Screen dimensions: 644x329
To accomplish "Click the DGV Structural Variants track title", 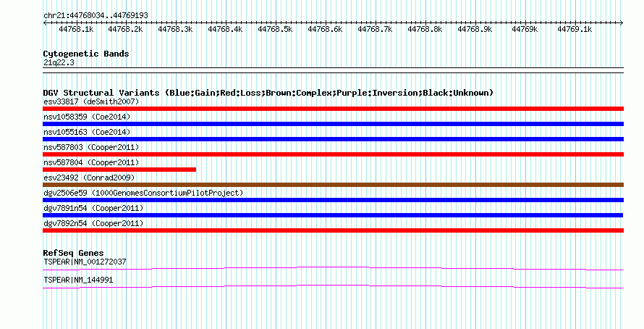I will pyautogui.click(x=268, y=93).
